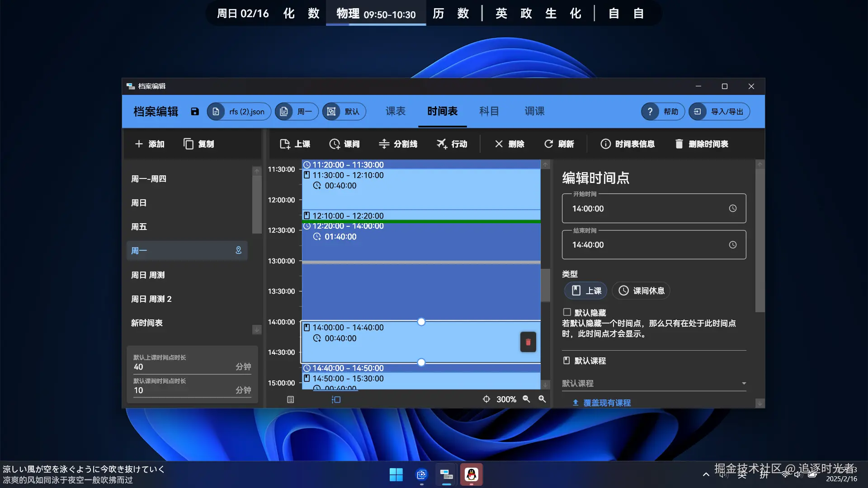Image resolution: width=868 pixels, height=488 pixels.
Task: Enable the 默认隐藏 checkbox
Action: click(x=567, y=312)
